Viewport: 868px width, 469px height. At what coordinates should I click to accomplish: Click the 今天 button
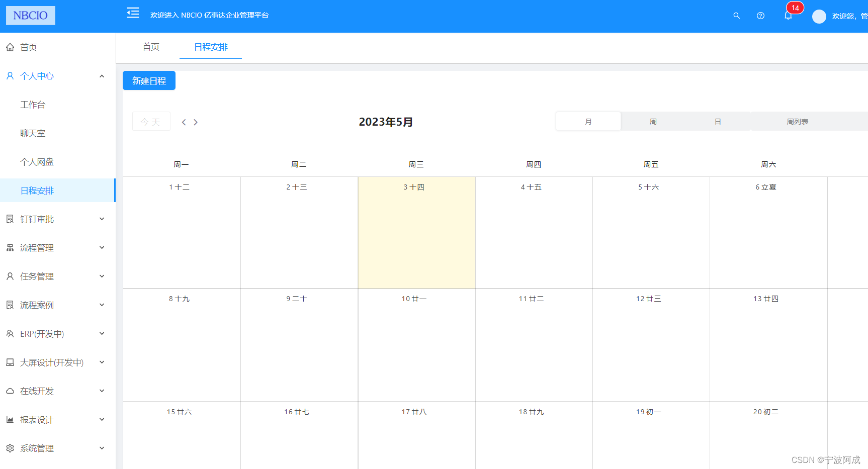151,122
